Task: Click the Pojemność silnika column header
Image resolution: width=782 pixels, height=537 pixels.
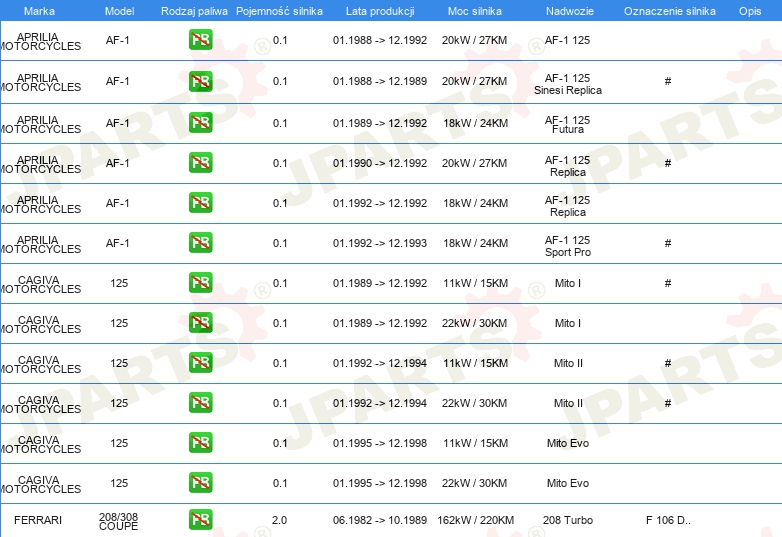Action: coord(279,11)
